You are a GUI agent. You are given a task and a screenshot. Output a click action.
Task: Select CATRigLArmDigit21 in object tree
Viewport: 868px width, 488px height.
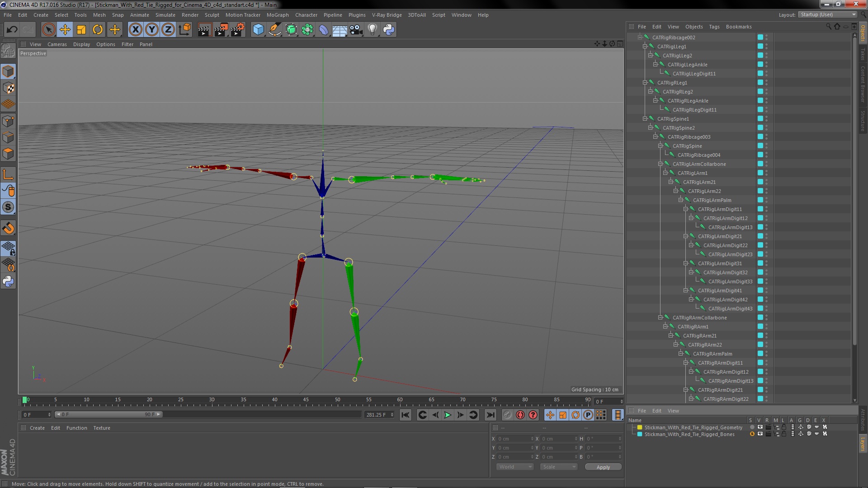point(720,236)
